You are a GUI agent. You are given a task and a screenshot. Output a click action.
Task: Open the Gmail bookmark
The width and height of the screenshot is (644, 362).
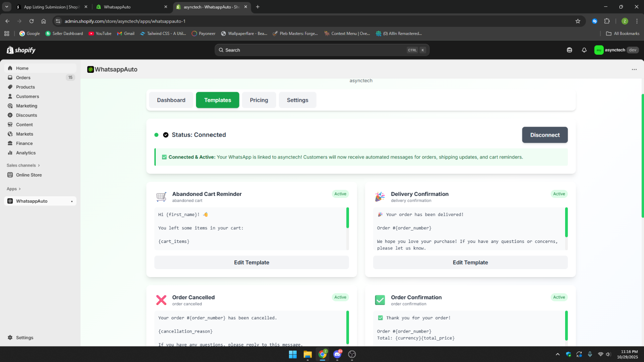(126, 34)
